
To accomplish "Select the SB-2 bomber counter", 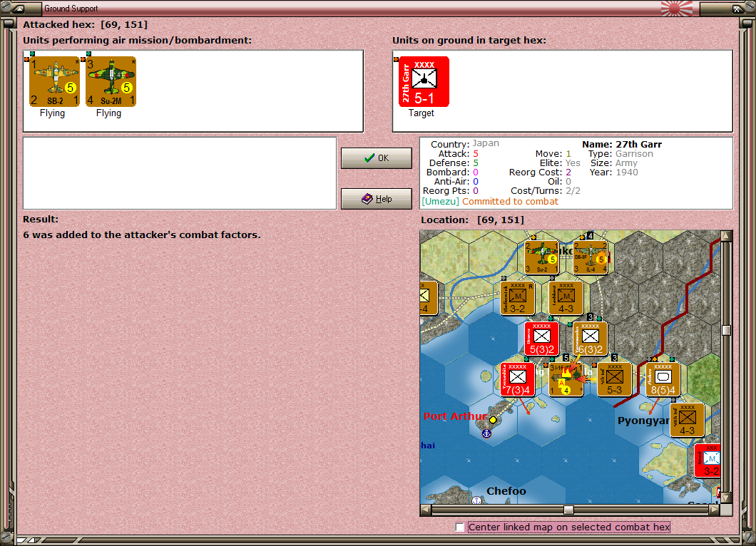I will [53, 81].
